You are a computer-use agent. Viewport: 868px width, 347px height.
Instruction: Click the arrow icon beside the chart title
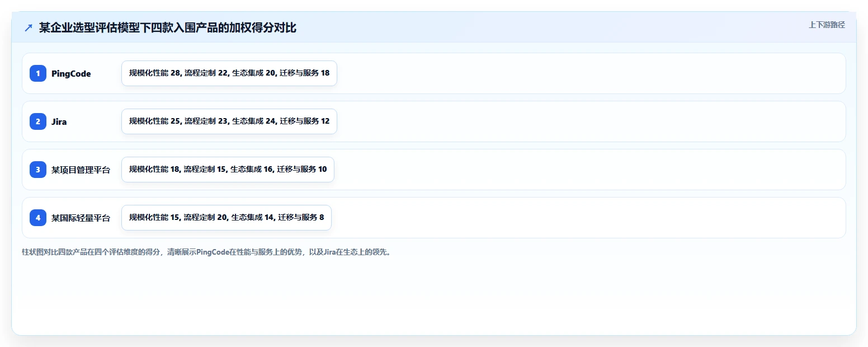point(29,28)
